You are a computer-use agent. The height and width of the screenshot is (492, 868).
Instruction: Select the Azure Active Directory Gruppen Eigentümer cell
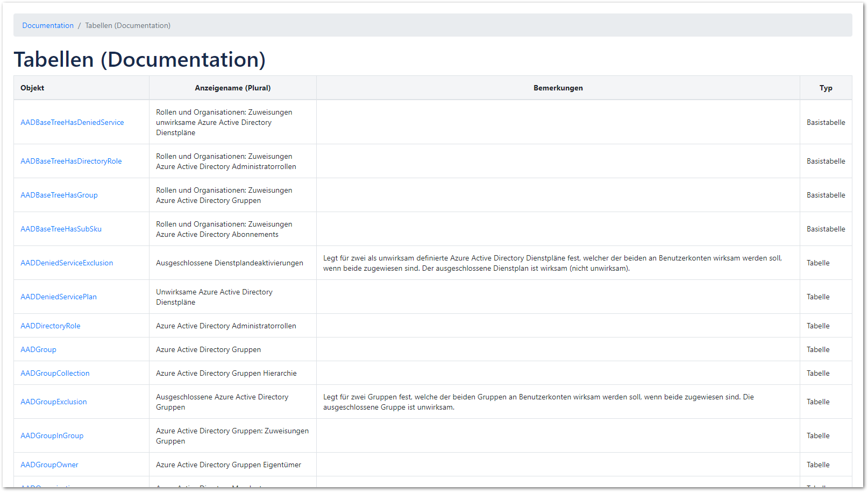coord(233,465)
